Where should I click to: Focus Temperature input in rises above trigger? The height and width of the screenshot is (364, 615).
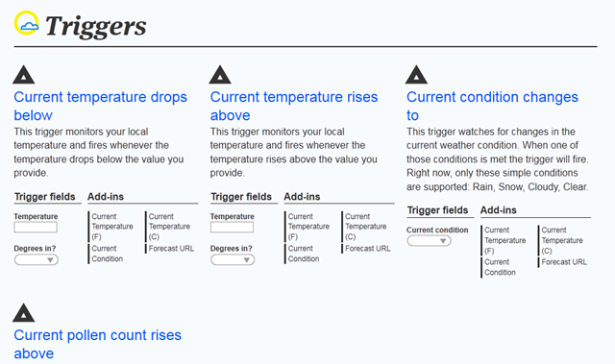232,228
